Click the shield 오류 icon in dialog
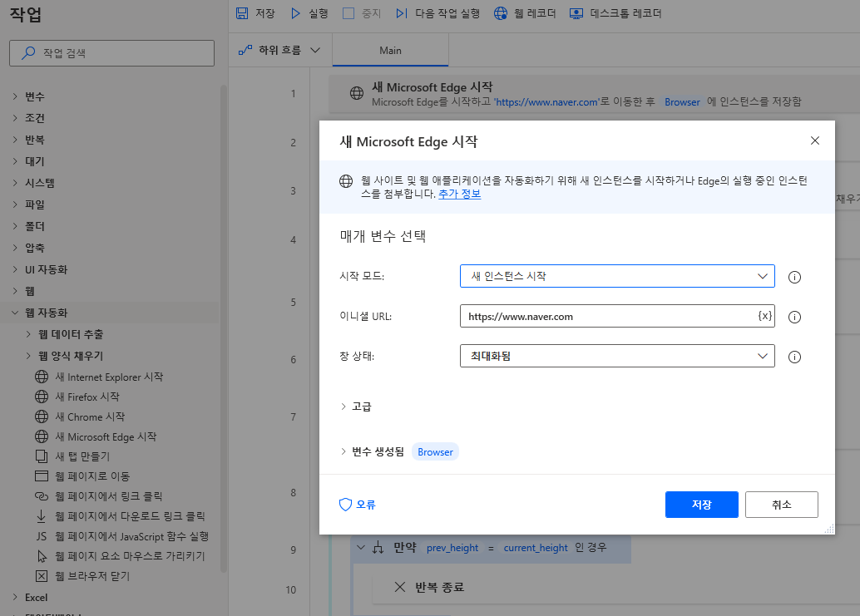860x616 pixels. 345,505
